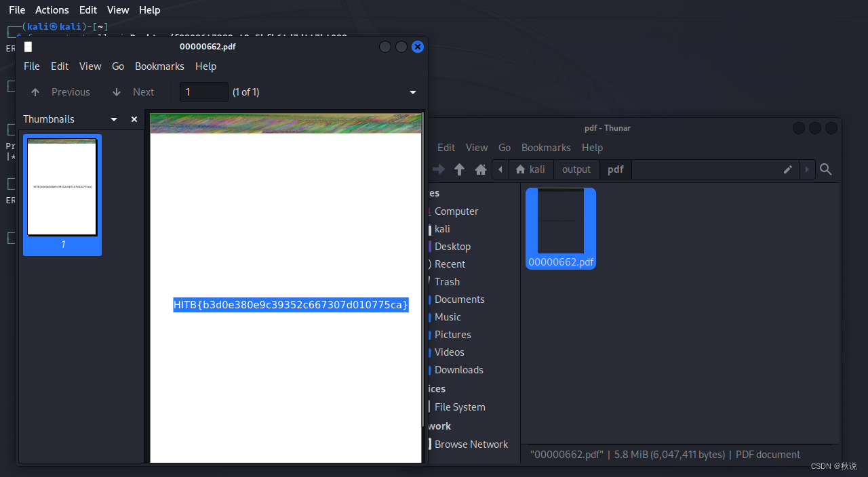Open the Bookmarks menu in the PDF viewer

(x=159, y=66)
